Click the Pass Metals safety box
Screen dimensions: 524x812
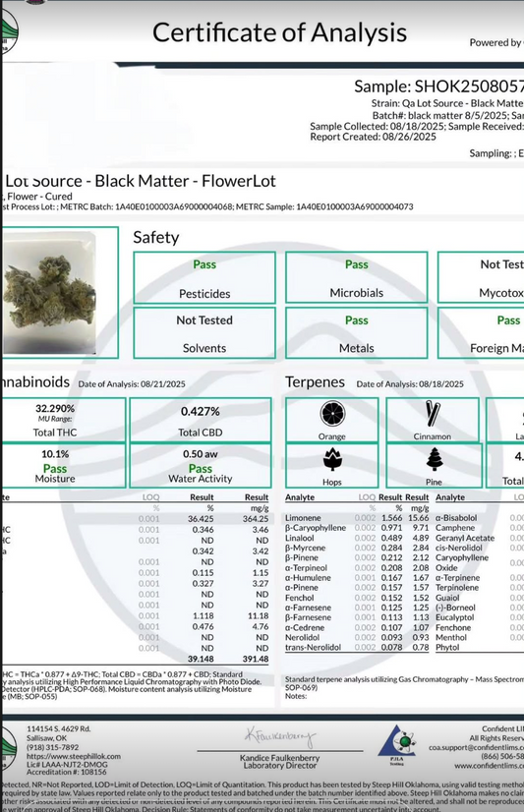pos(357,333)
